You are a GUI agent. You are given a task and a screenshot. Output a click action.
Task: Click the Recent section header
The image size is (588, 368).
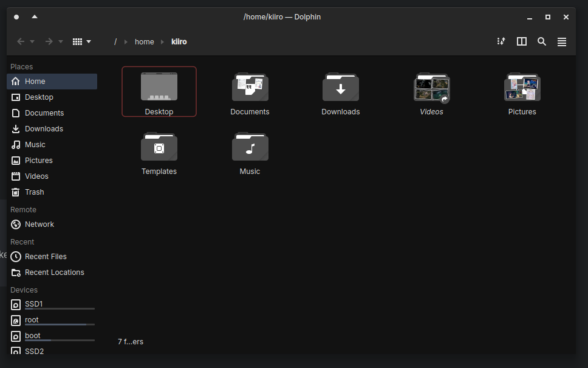coord(22,242)
